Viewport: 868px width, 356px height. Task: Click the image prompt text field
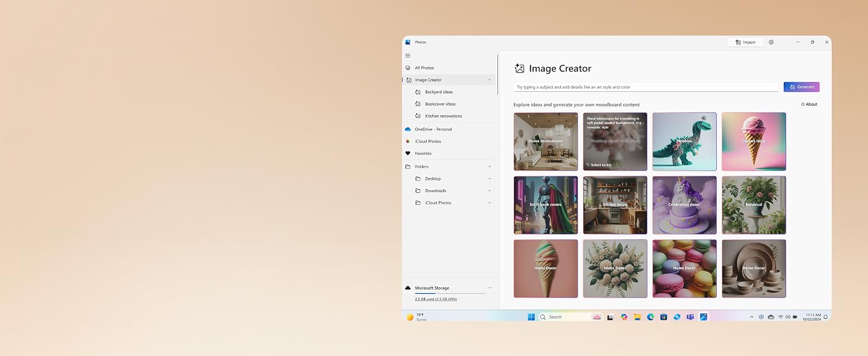646,87
